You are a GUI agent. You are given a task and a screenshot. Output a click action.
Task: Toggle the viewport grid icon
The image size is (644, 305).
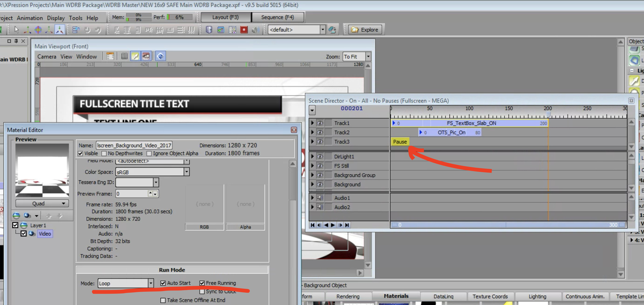pyautogui.click(x=124, y=56)
